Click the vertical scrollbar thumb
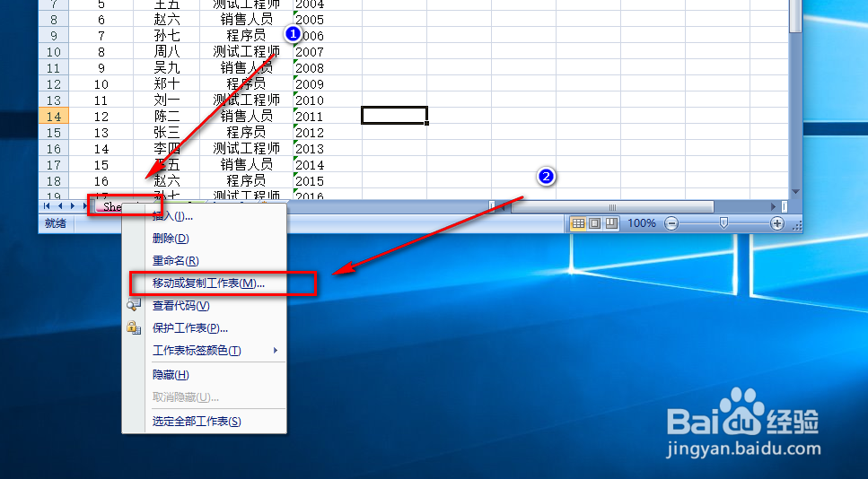 point(795,15)
